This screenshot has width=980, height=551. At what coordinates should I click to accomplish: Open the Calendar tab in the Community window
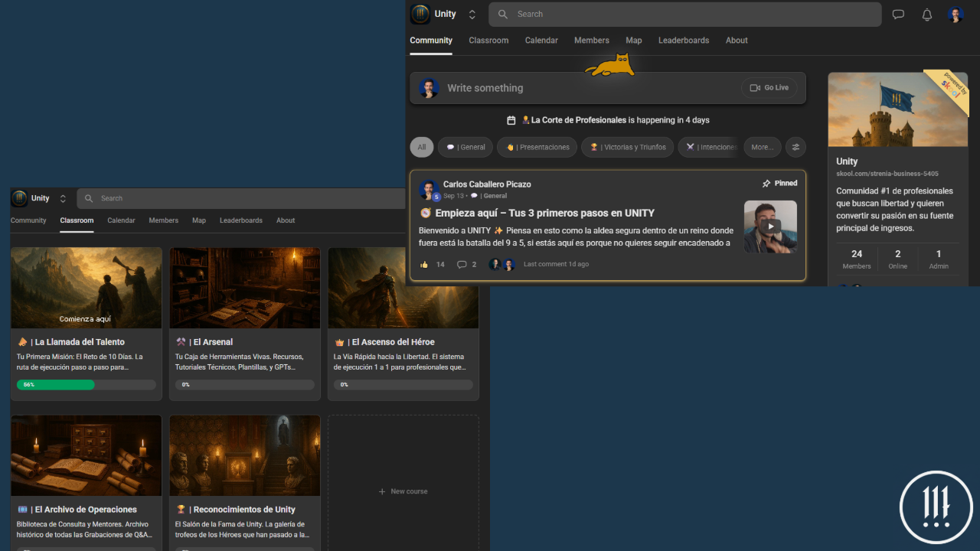pos(541,41)
